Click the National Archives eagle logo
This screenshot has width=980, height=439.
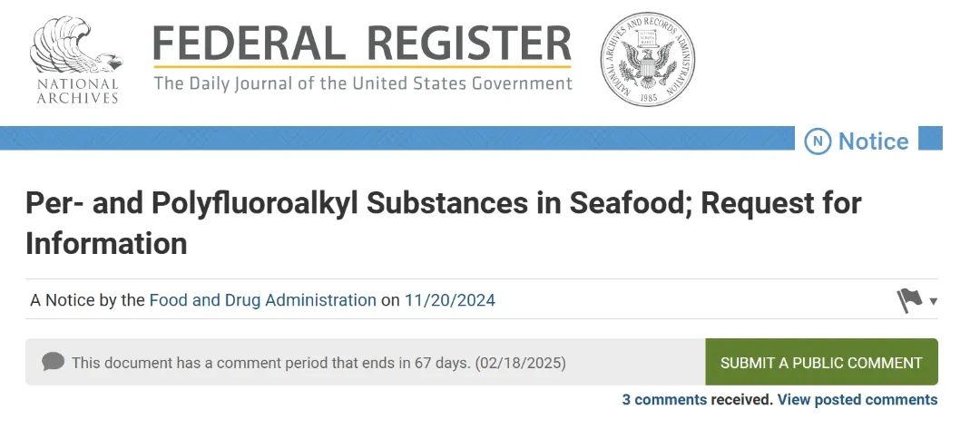[76, 59]
